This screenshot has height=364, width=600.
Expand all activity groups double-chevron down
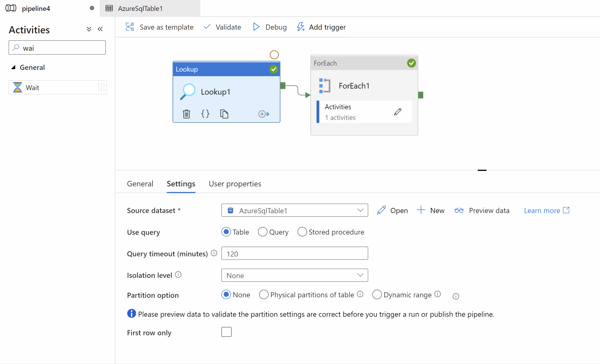[x=89, y=29]
